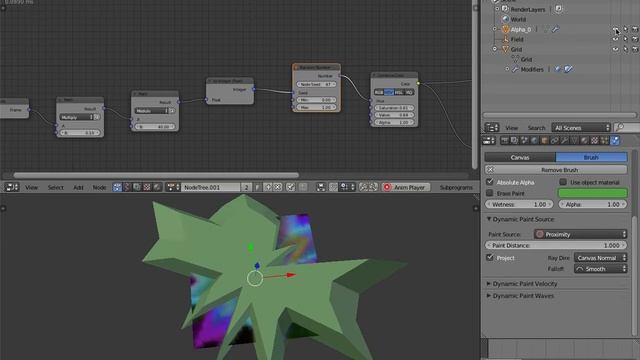
Task: Click the Alpha_0 modifier wrench icon
Action: (556, 29)
